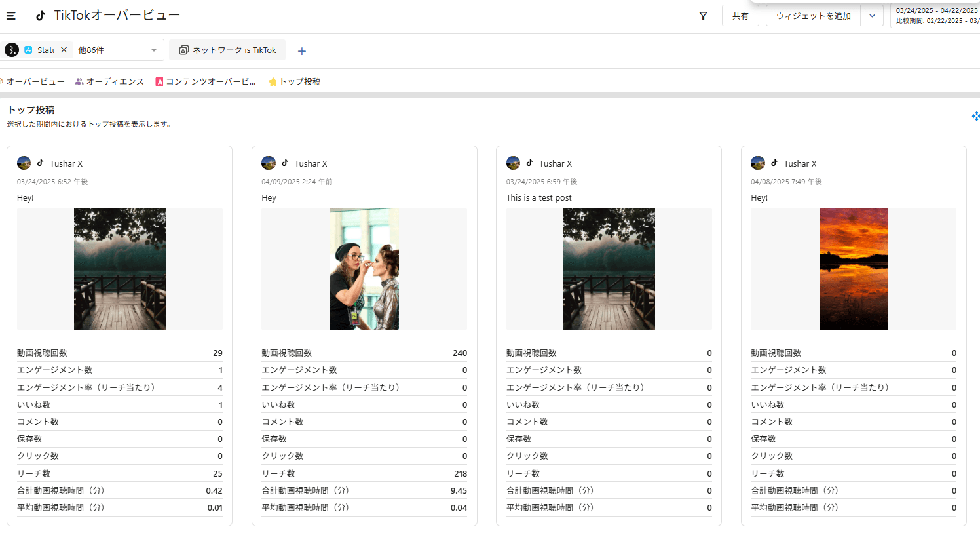Click the filter funnel icon
The width and height of the screenshot is (980, 550).
[x=703, y=16]
